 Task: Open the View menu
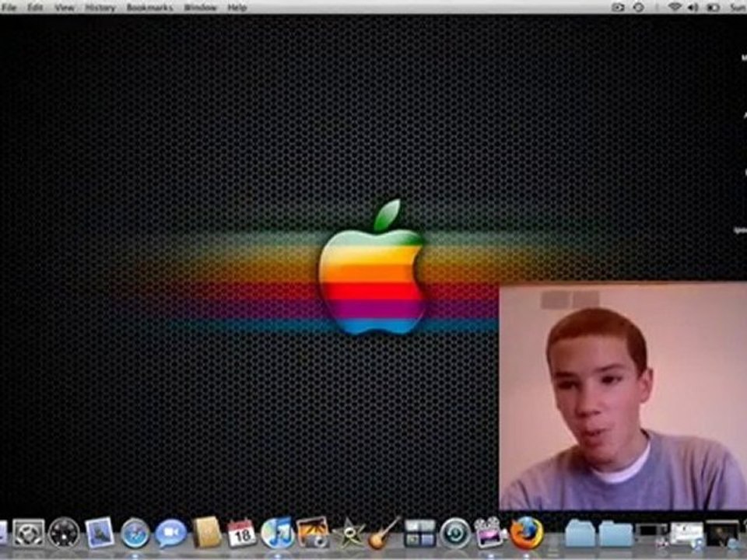(64, 7)
